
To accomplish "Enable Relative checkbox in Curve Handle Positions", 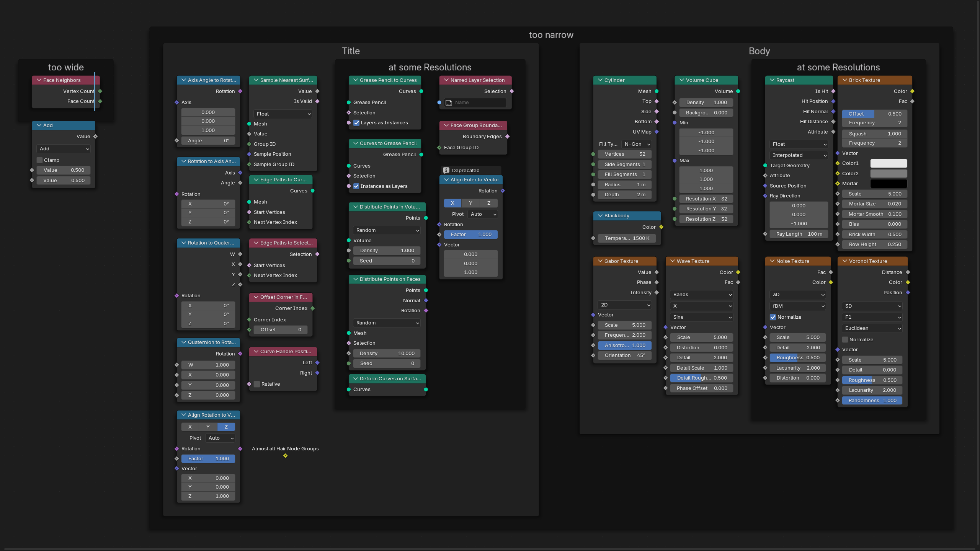I will (257, 384).
